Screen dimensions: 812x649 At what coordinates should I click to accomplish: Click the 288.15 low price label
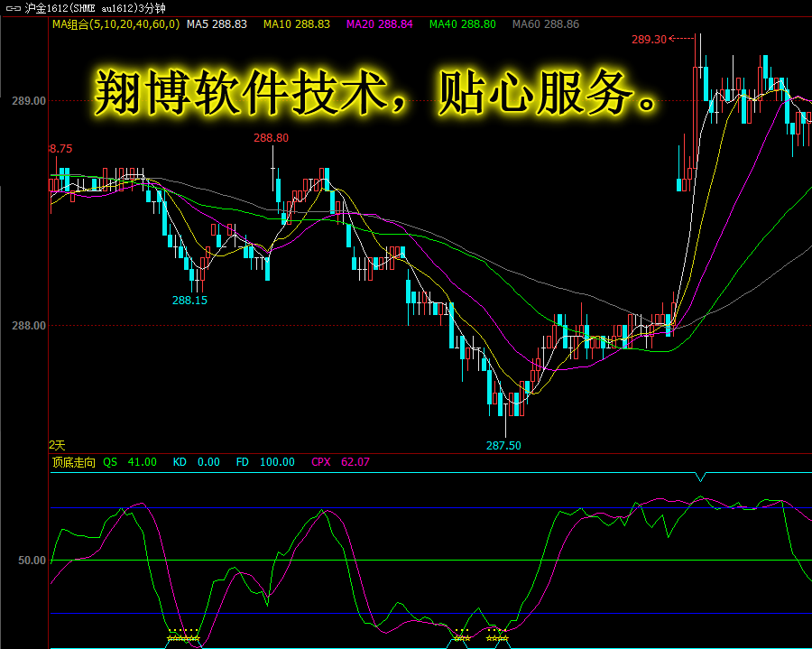tap(189, 301)
